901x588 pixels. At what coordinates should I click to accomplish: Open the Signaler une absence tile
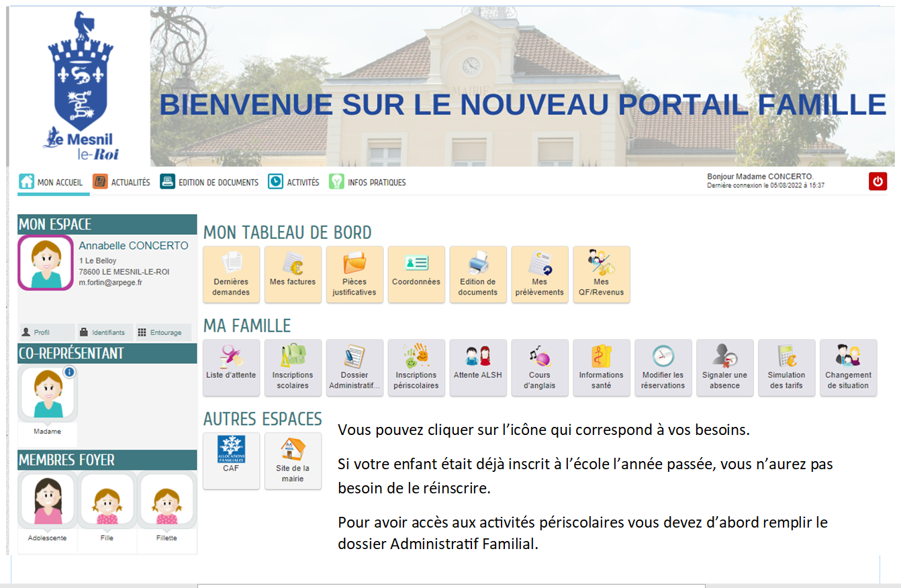725,367
